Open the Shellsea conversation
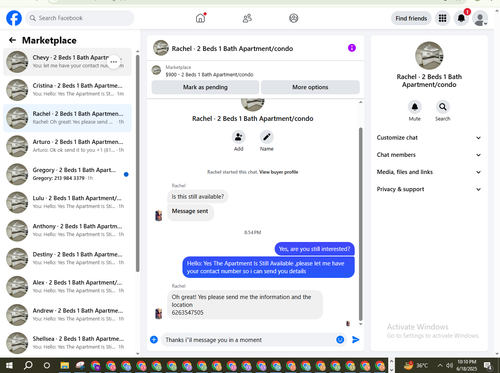The width and height of the screenshot is (500, 373). [x=67, y=343]
